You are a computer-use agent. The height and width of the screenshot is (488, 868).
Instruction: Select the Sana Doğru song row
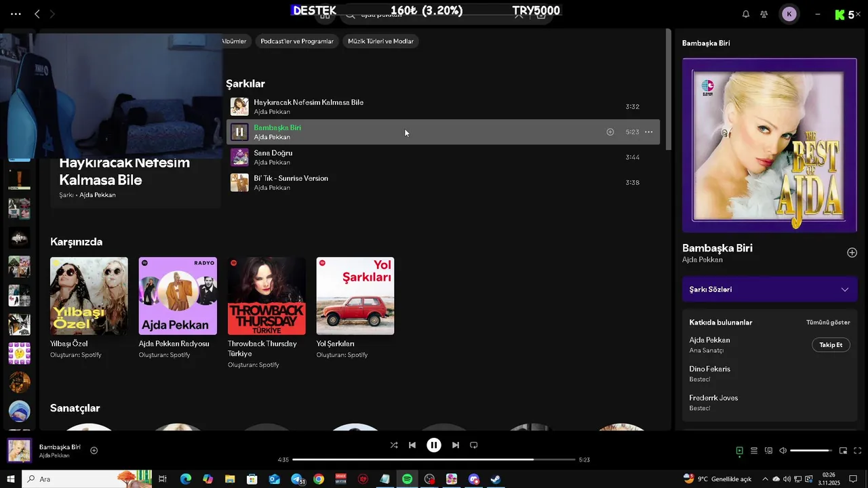[x=443, y=157]
